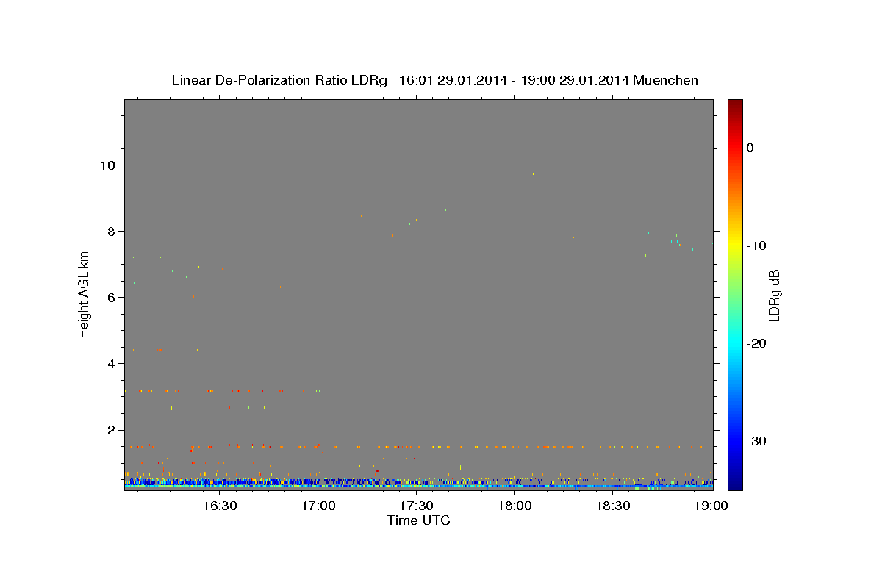Click the colorbar value -10 label

756,245
